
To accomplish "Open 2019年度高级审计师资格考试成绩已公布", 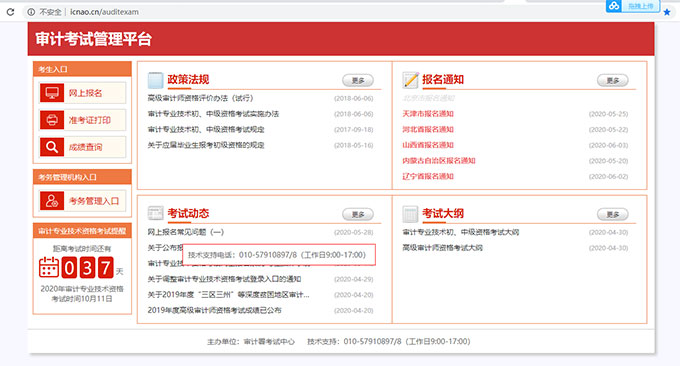I will tap(214, 310).
